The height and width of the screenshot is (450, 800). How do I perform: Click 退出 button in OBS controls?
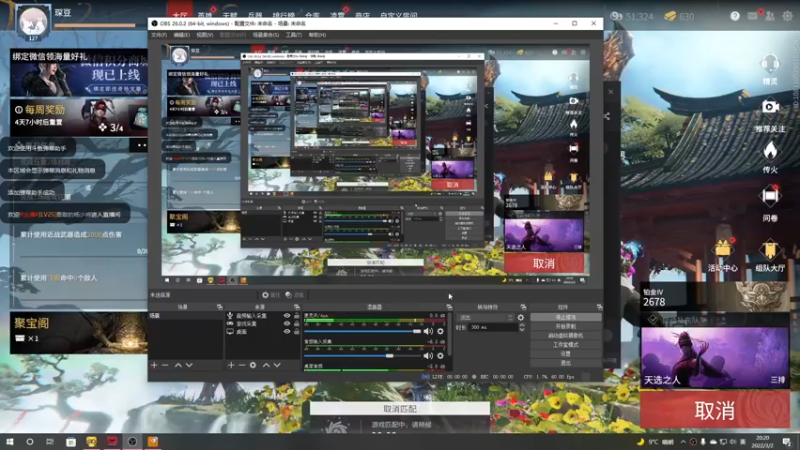point(565,363)
